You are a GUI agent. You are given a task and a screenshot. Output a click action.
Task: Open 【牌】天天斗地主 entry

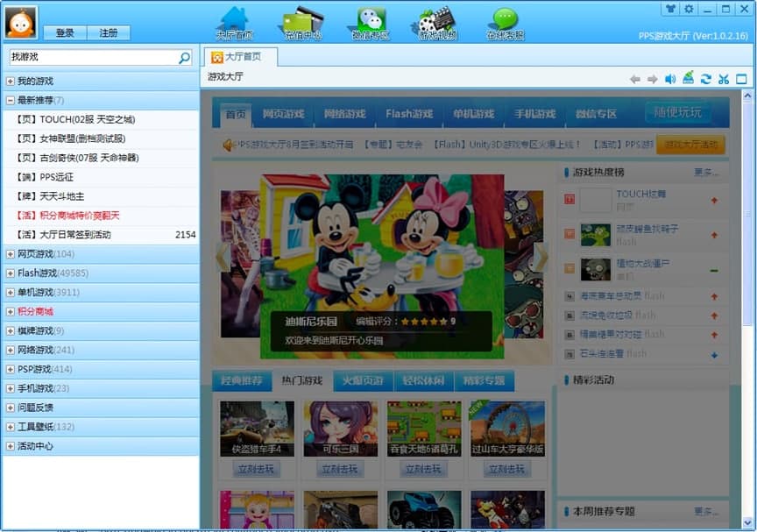click(x=101, y=196)
